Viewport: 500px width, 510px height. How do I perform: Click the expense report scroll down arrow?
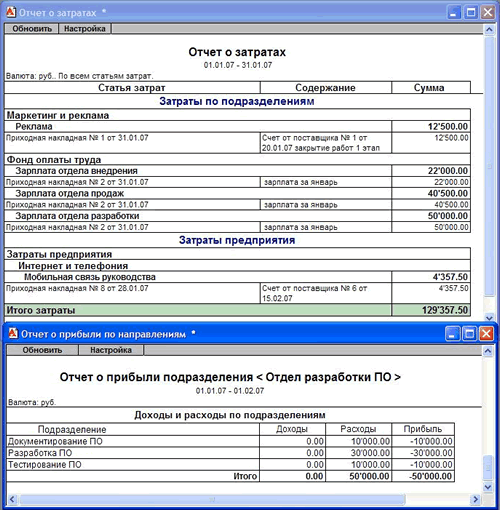click(489, 318)
